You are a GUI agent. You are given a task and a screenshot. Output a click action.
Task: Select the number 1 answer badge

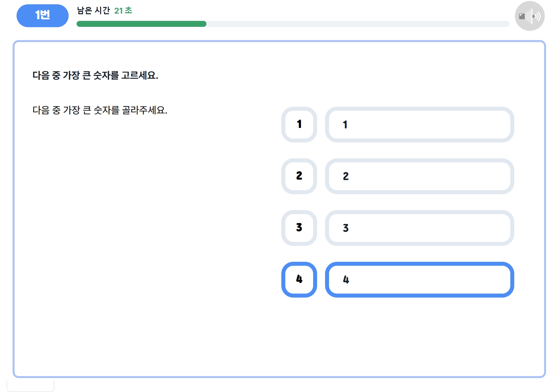point(299,125)
